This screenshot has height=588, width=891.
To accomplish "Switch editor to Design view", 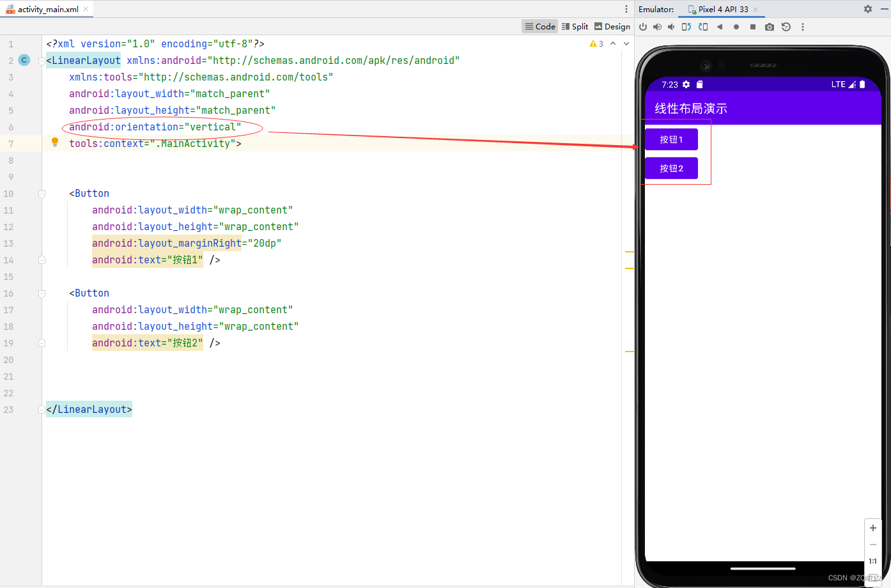I will [612, 26].
